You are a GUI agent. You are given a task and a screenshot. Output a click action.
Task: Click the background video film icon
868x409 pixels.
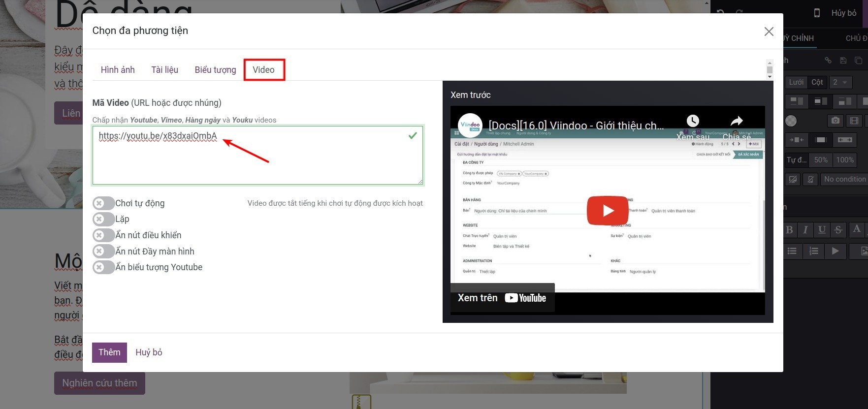854,121
